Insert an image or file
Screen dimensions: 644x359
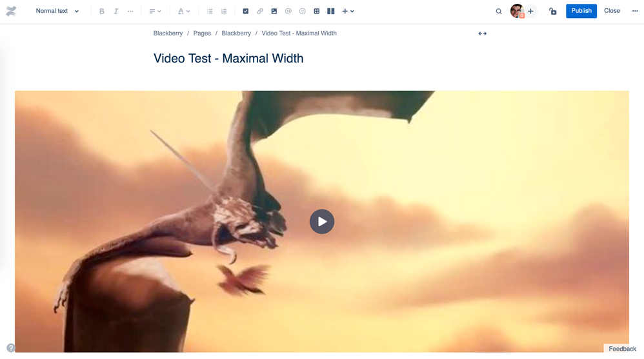click(274, 11)
